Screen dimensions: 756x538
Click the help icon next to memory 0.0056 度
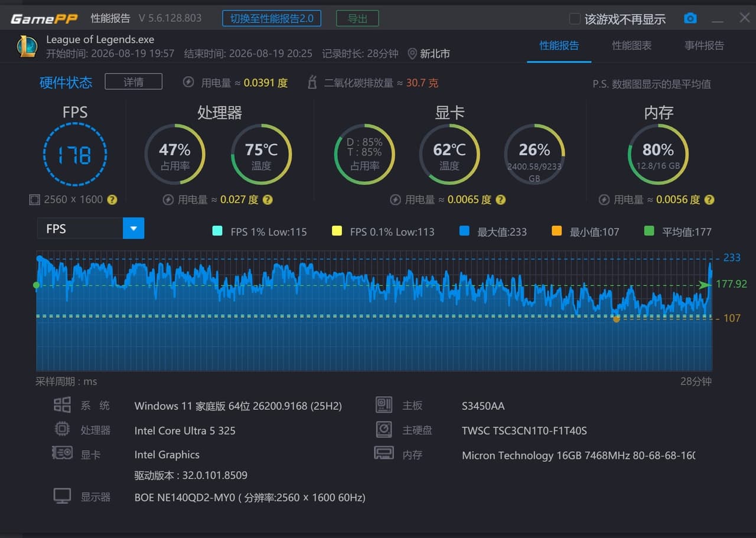[709, 200]
